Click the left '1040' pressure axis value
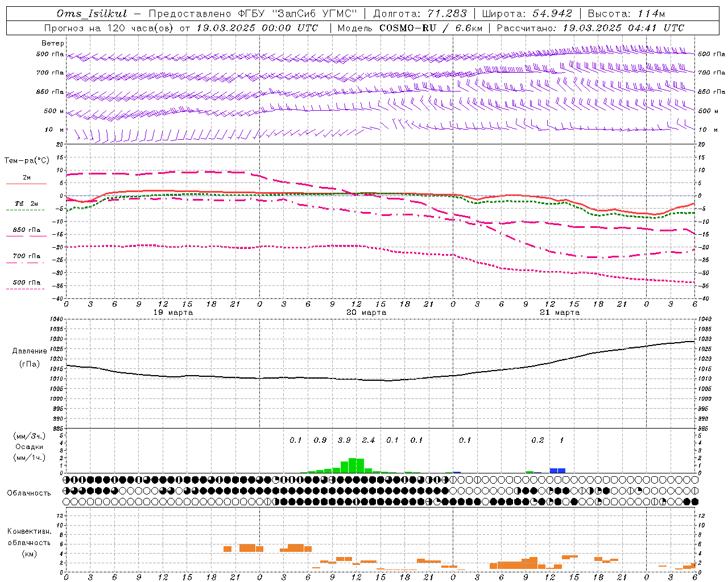The height and width of the screenshot is (582, 728). click(57, 319)
